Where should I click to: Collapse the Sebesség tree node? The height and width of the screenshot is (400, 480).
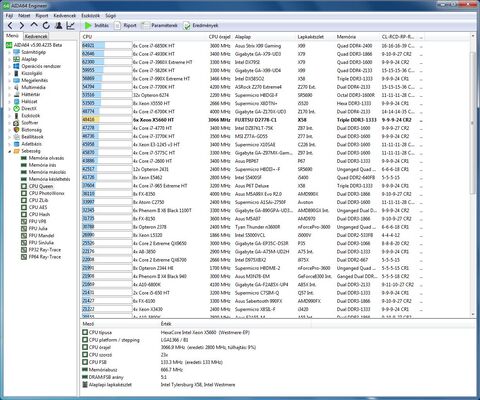point(9,151)
